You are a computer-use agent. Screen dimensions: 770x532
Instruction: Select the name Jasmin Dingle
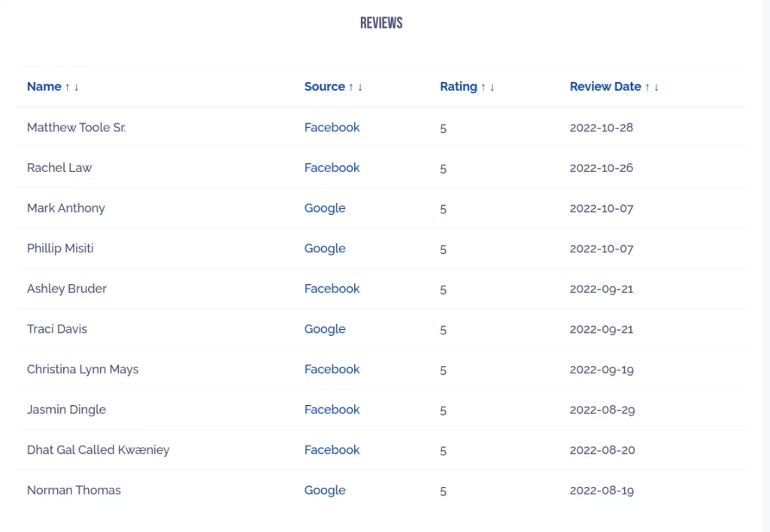(x=66, y=410)
